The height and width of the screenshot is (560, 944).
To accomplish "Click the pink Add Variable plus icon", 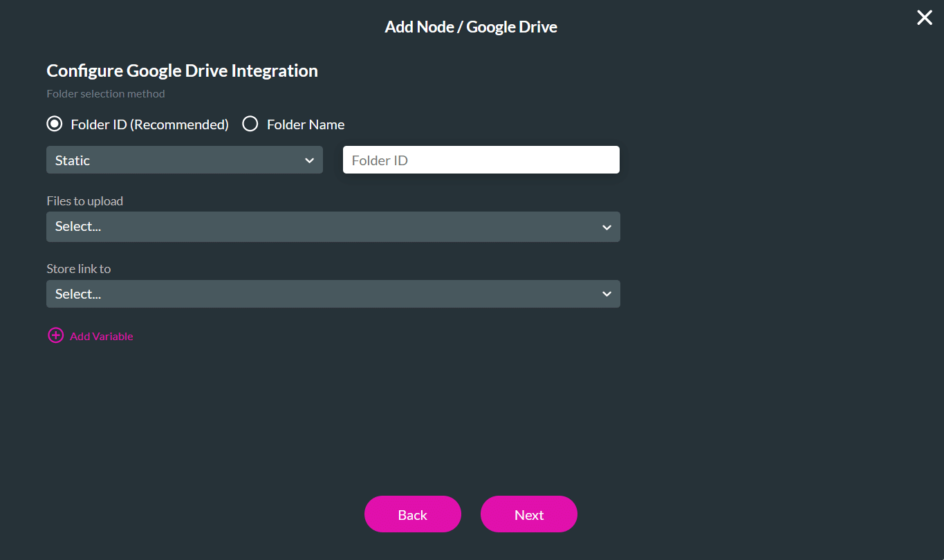I will 55,335.
